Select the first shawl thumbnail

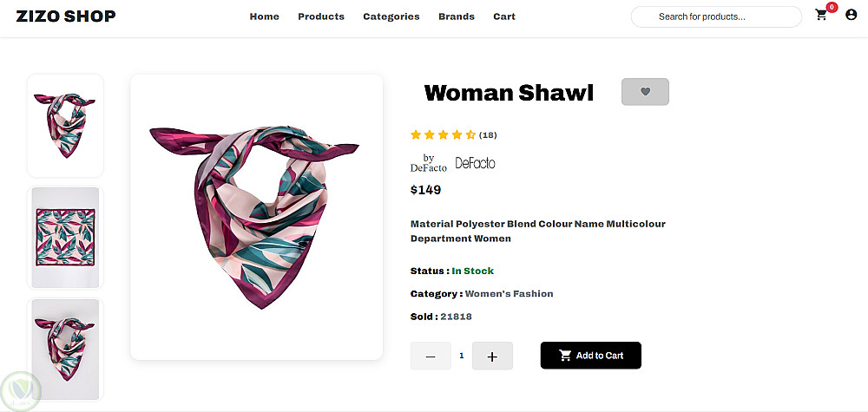click(65, 126)
